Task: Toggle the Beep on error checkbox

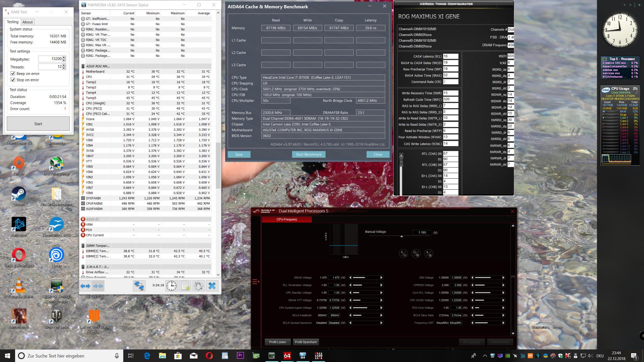Action: click(13, 74)
